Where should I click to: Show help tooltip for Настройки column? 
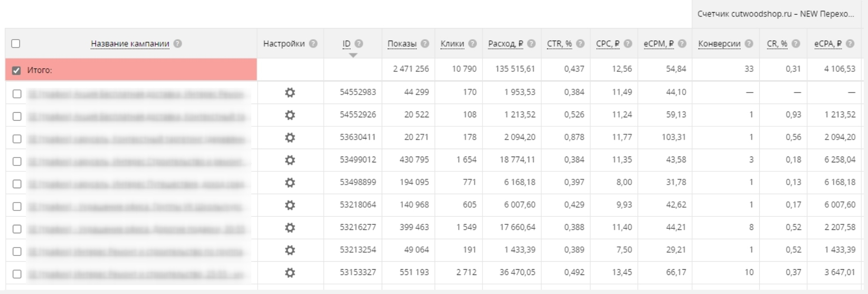coord(313,44)
